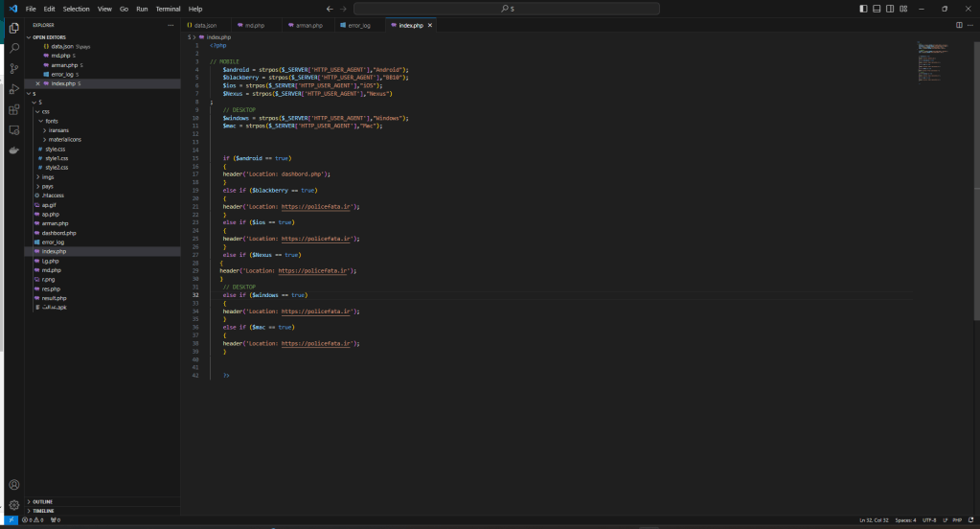Viewport: 980px width, 529px height.
Task: Expand the imgs folder in explorer
Action: pyautogui.click(x=47, y=176)
